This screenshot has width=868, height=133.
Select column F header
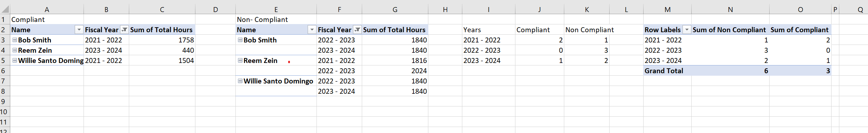click(x=339, y=10)
